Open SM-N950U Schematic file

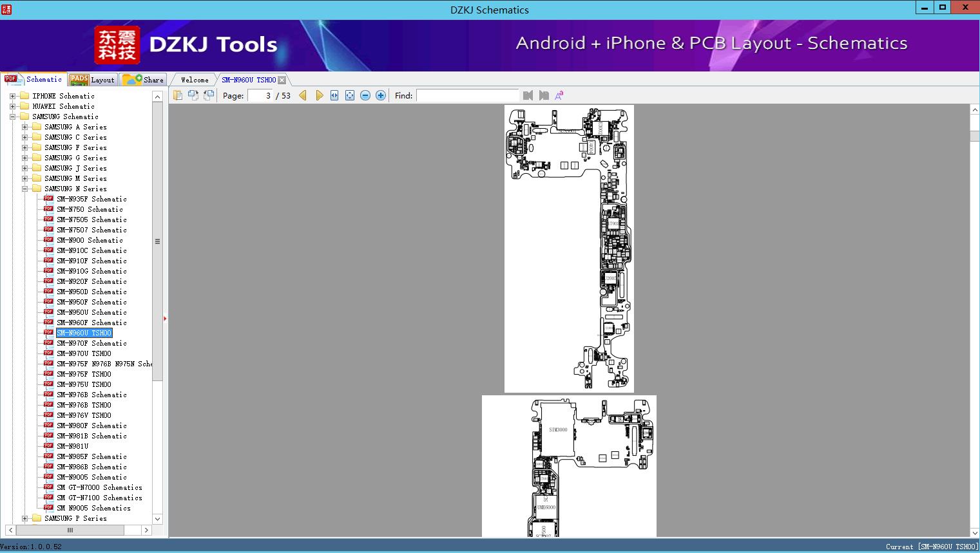(91, 312)
